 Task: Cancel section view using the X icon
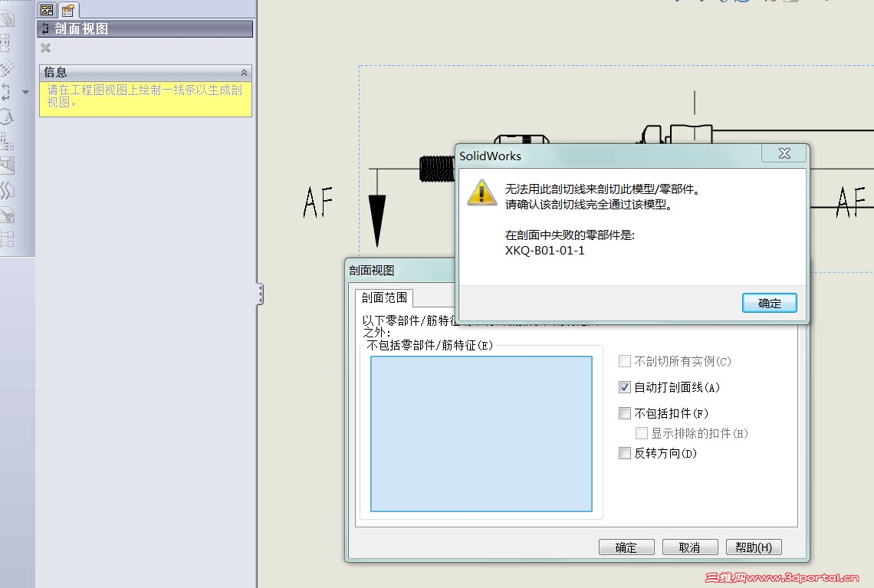[x=46, y=48]
